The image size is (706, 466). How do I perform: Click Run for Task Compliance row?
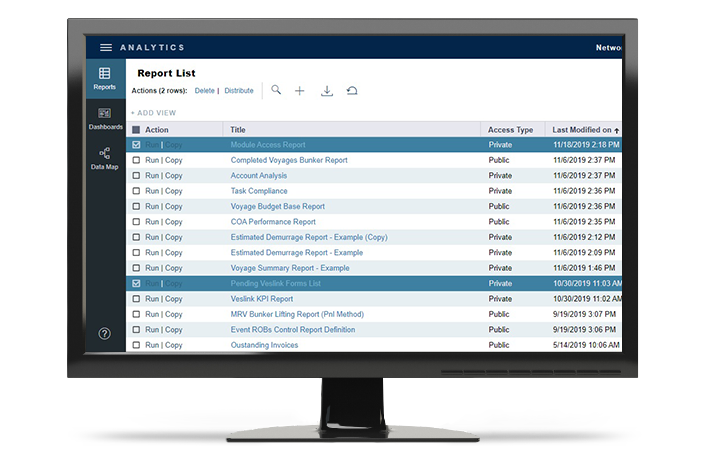tap(152, 191)
